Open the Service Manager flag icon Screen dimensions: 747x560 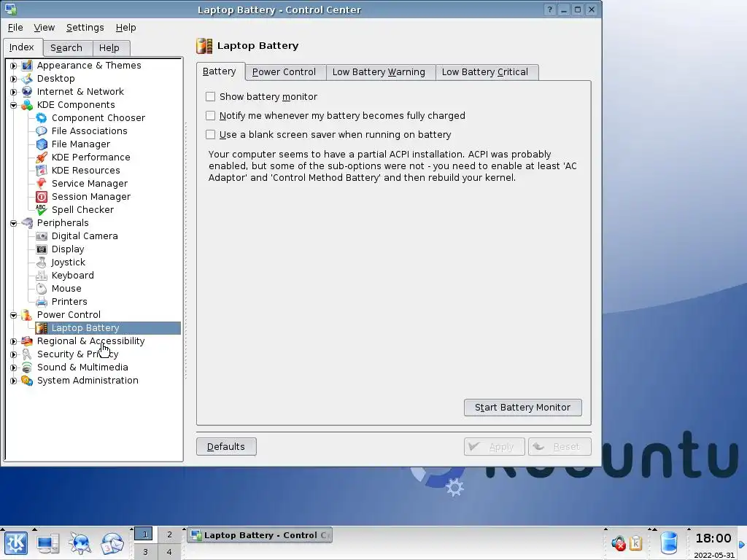point(42,183)
